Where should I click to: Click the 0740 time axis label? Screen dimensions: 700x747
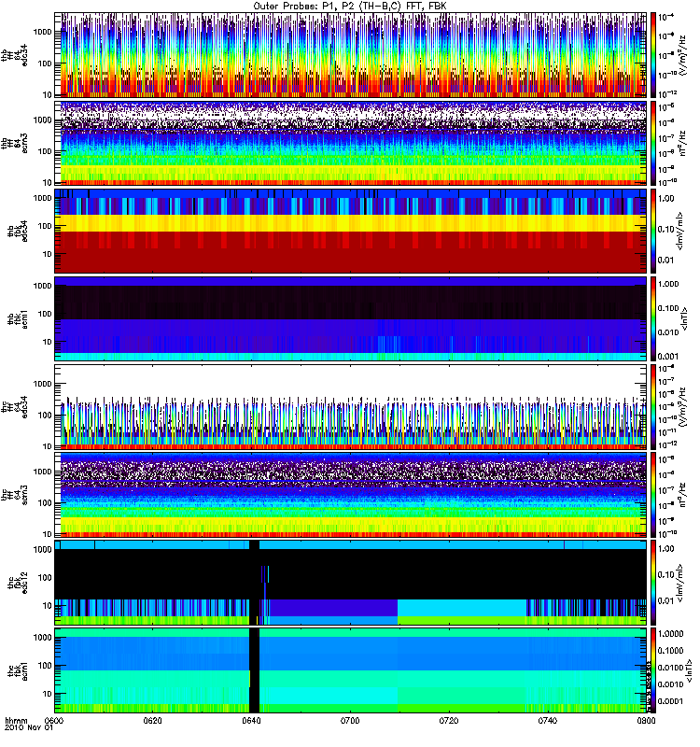pos(547,720)
